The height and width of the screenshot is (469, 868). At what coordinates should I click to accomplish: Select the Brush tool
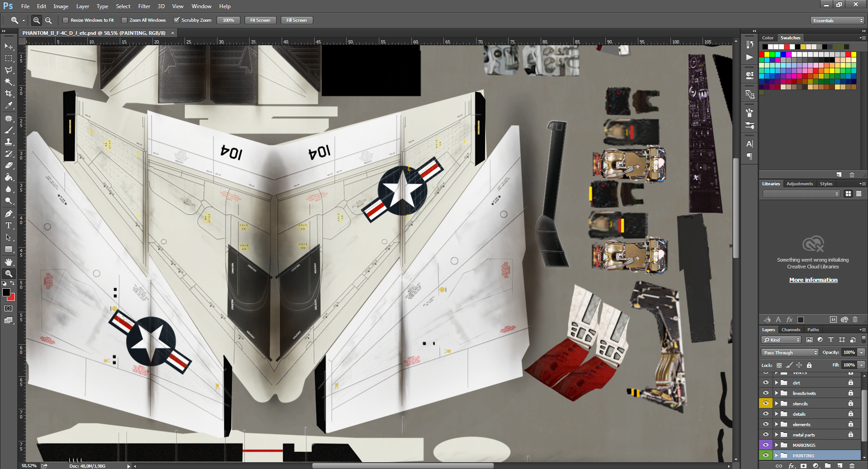tap(9, 130)
